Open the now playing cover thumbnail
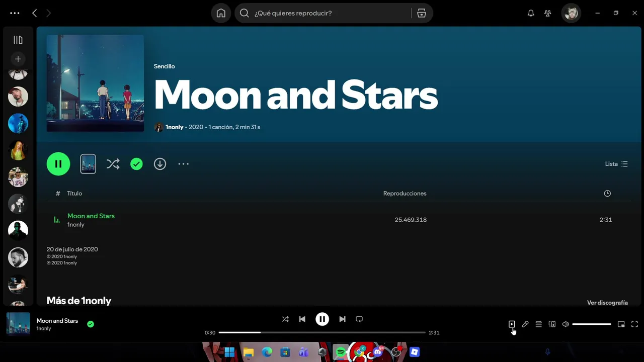The height and width of the screenshot is (362, 644). [18, 324]
